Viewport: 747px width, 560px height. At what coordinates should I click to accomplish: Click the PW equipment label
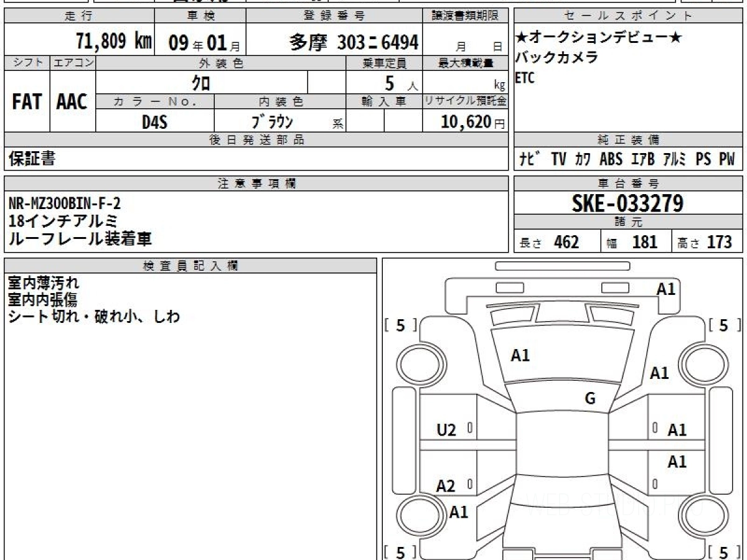click(x=726, y=159)
